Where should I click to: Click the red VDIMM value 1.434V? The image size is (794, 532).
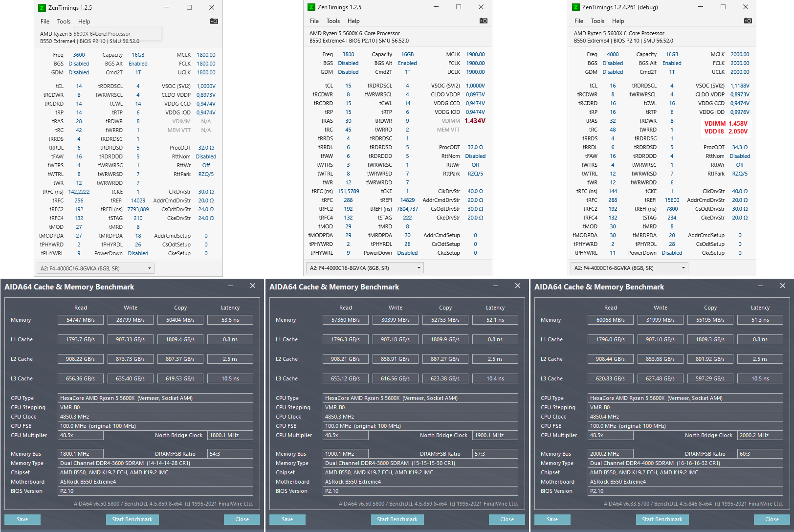click(x=475, y=121)
